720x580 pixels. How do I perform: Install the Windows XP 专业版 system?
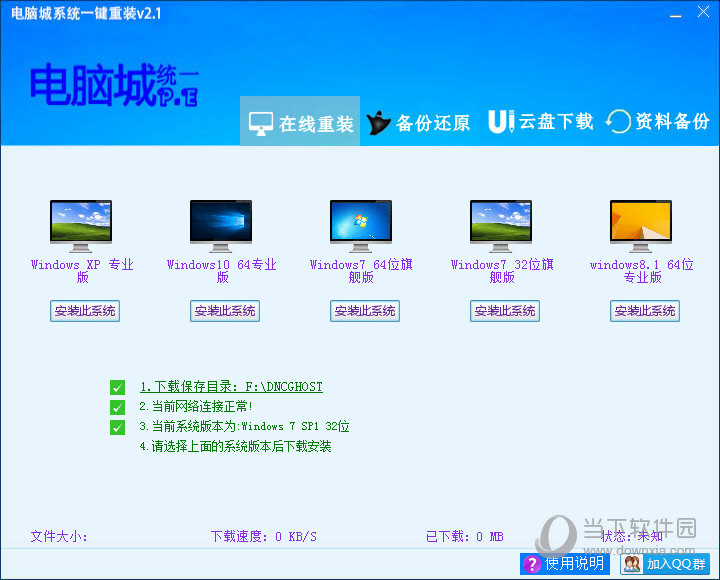point(85,311)
